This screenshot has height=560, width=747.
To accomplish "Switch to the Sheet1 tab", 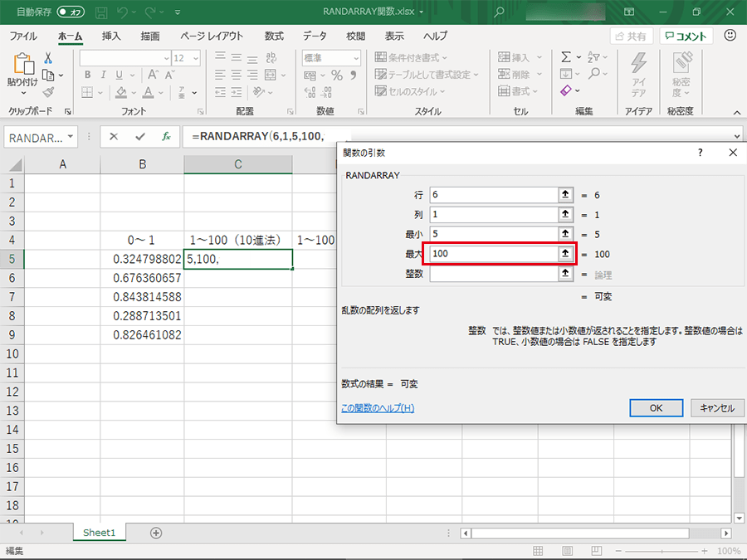I will pos(100,533).
